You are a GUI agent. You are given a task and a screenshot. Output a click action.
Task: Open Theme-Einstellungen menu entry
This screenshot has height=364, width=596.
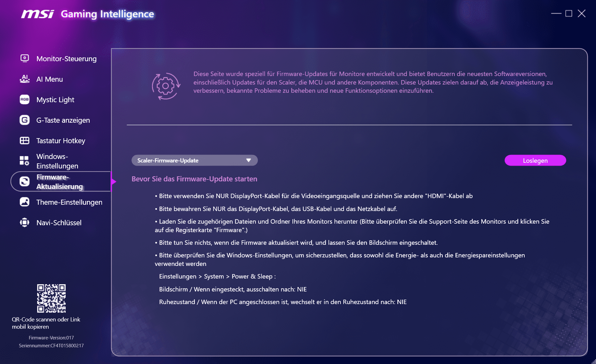pos(69,202)
